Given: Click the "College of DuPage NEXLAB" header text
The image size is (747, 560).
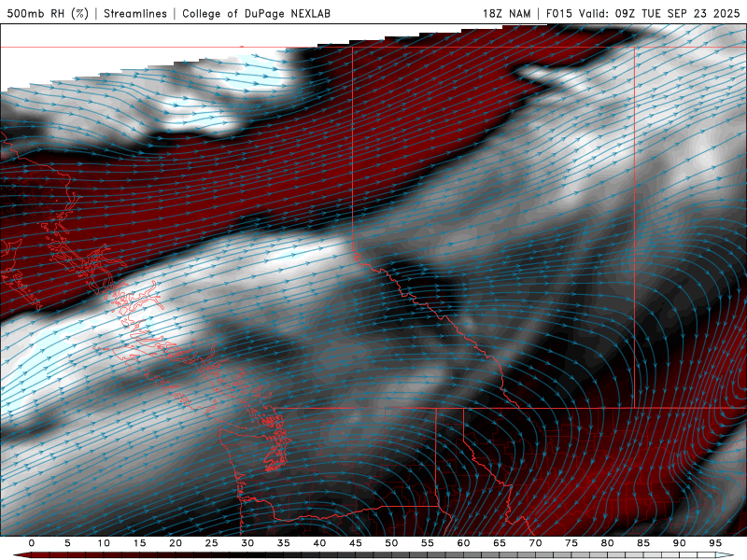Looking at the screenshot, I should (256, 13).
